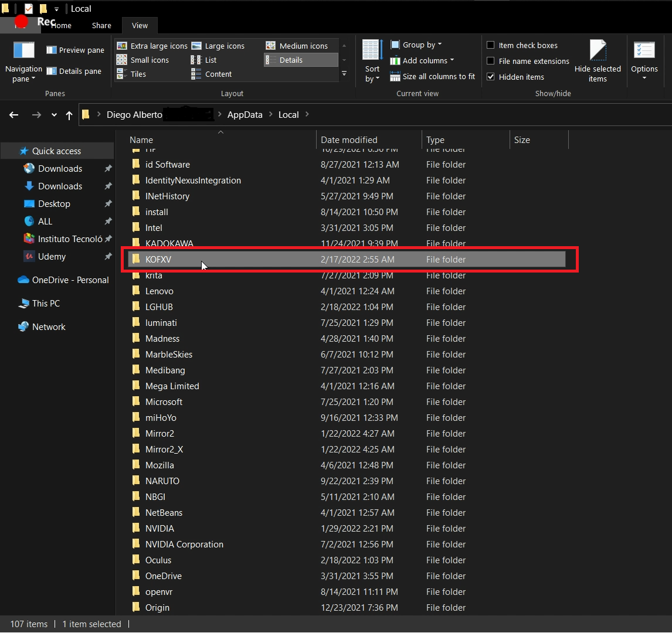The height and width of the screenshot is (633, 672).
Task: Enable Item check boxes option
Action: 491,45
